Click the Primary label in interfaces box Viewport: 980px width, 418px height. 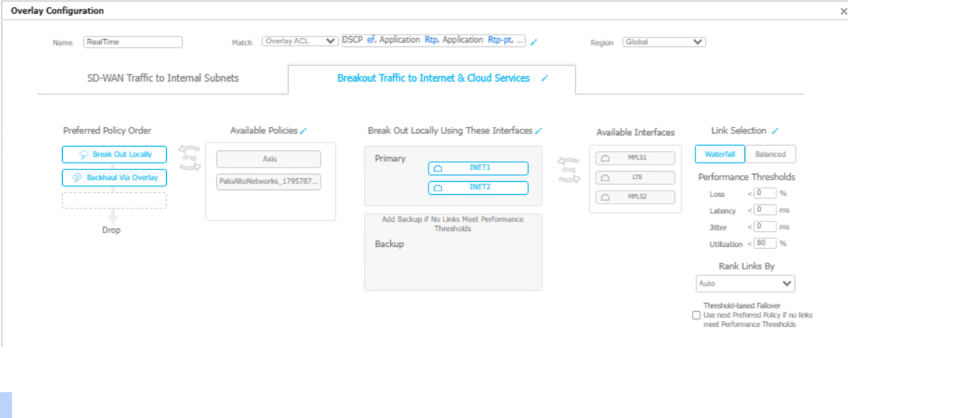390,159
